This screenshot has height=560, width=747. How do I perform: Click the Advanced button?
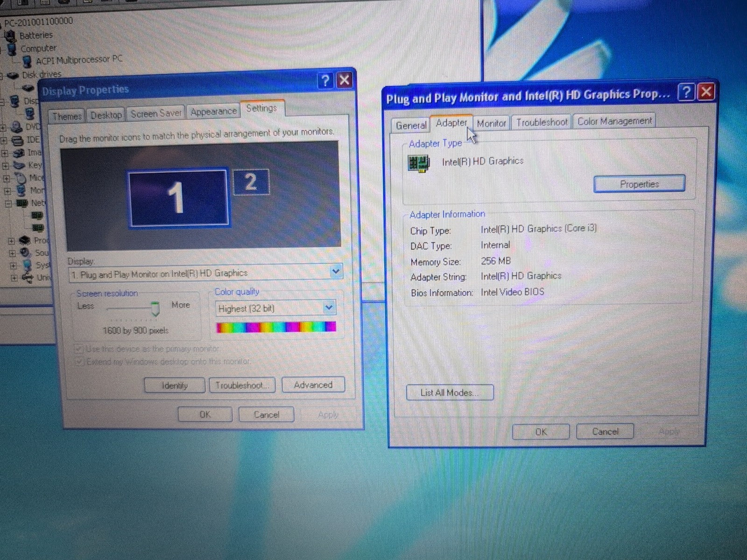pyautogui.click(x=313, y=385)
